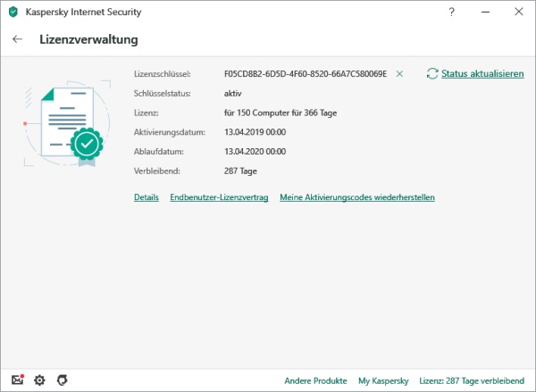Click the Kaspersky shield logo
This screenshot has height=392, width=536.
13,12
